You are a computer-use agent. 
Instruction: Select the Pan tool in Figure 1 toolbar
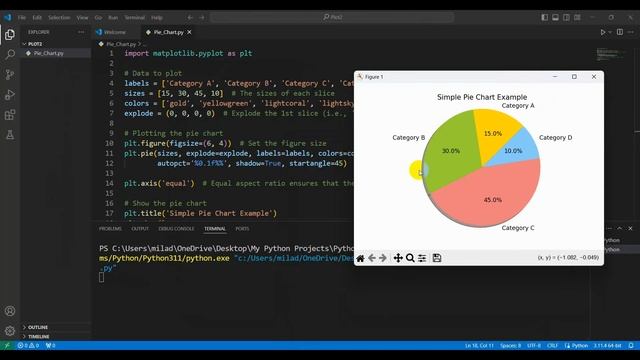click(x=398, y=258)
